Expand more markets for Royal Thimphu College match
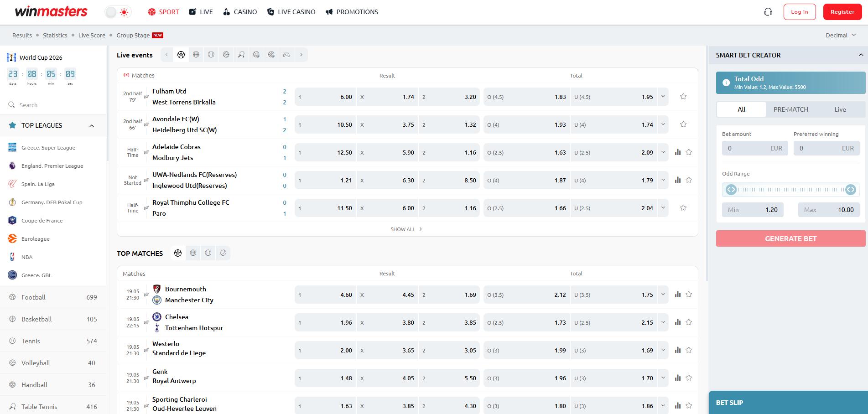868x414 pixels. point(663,208)
